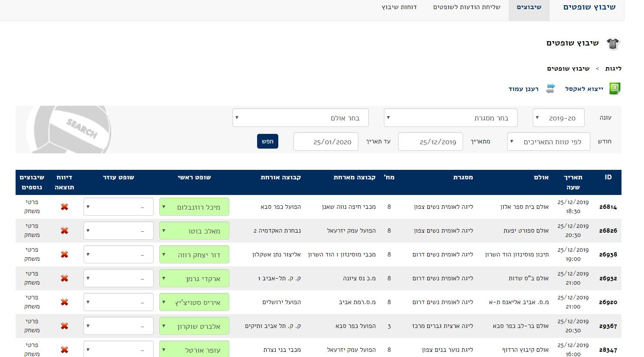Open the דוחות שיבוץ tab
644x357 pixels.
pos(399,7)
